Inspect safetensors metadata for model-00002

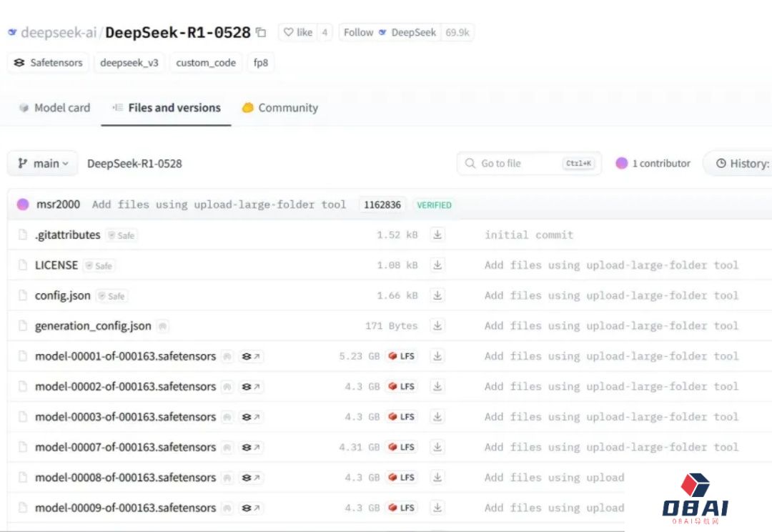click(x=251, y=387)
